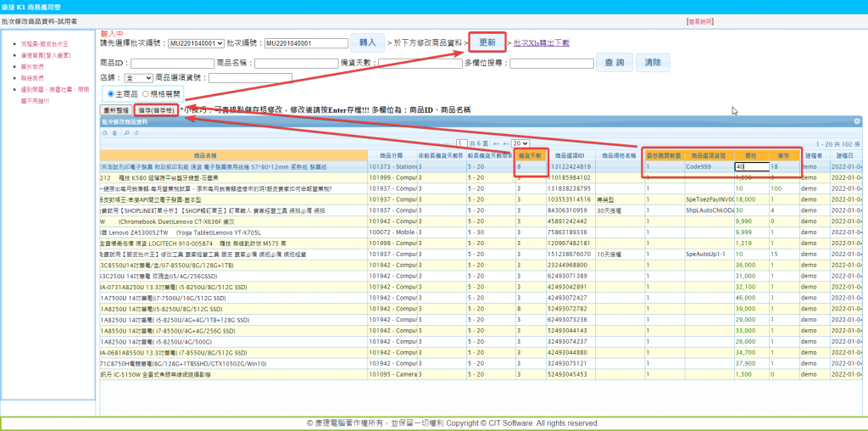Viewport: 868px width, 431px height.
Task: Select the 主商品 radio button
Action: [110, 93]
